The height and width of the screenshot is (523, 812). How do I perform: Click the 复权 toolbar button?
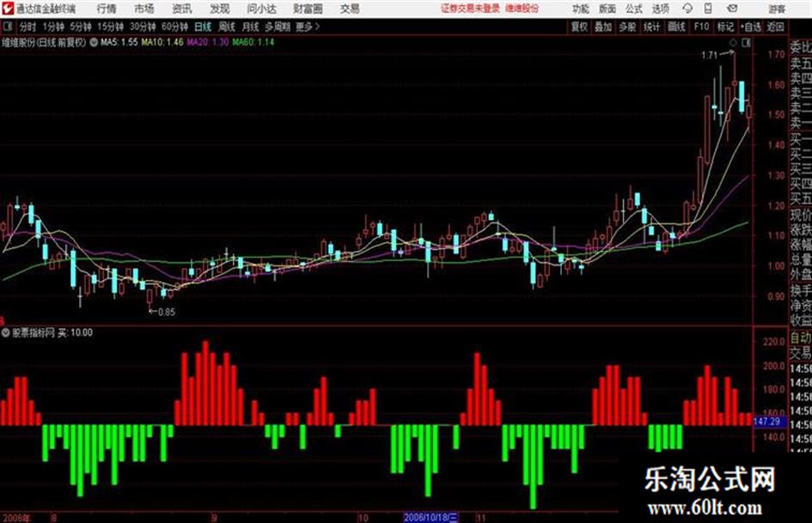coord(579,27)
